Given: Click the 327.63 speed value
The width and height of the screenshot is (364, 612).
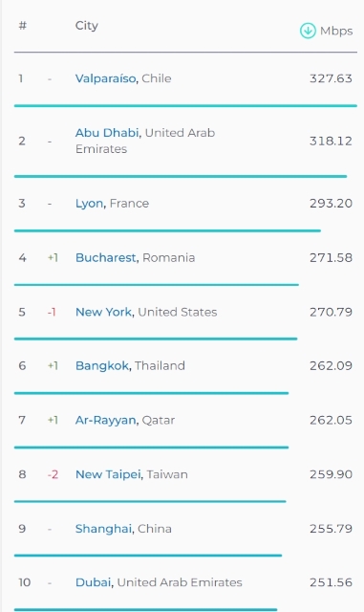Looking at the screenshot, I should [331, 78].
